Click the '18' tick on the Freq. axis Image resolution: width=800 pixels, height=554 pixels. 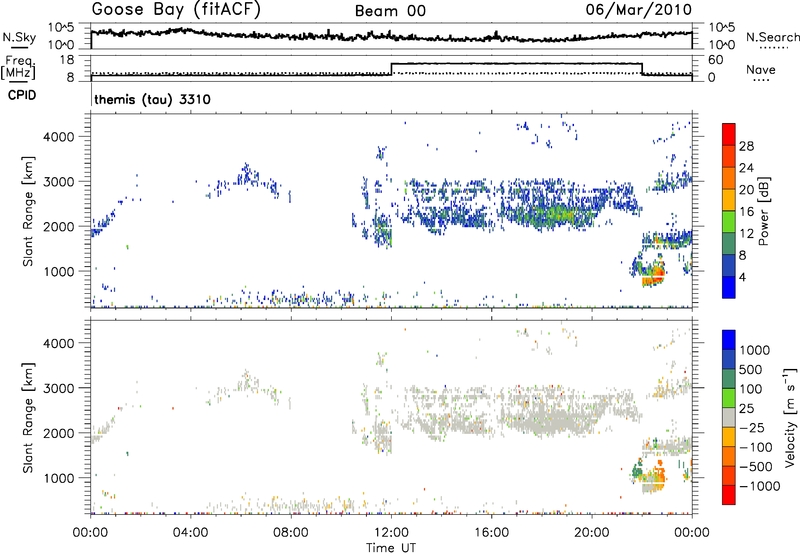click(x=67, y=60)
